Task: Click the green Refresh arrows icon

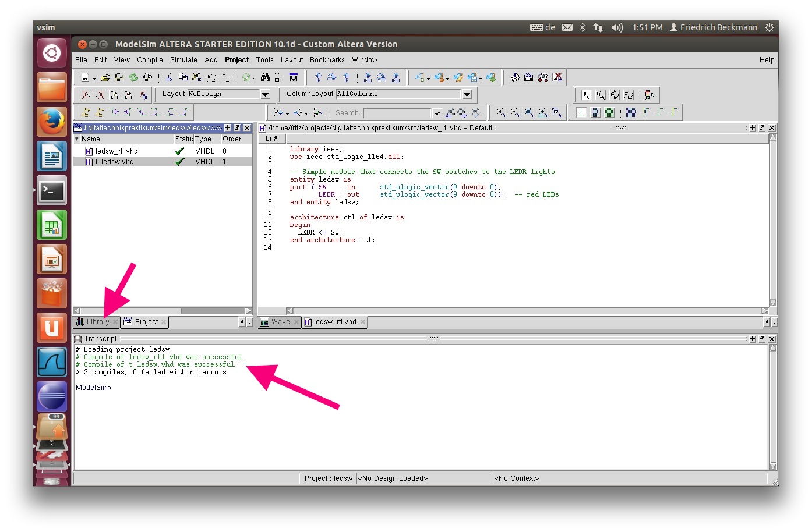Action: tap(133, 77)
